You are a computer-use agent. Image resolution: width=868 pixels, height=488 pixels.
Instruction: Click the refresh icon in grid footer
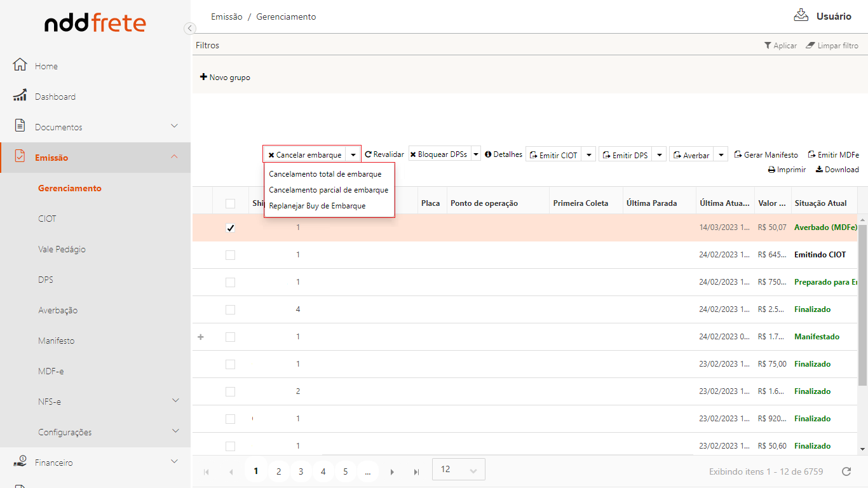click(846, 471)
